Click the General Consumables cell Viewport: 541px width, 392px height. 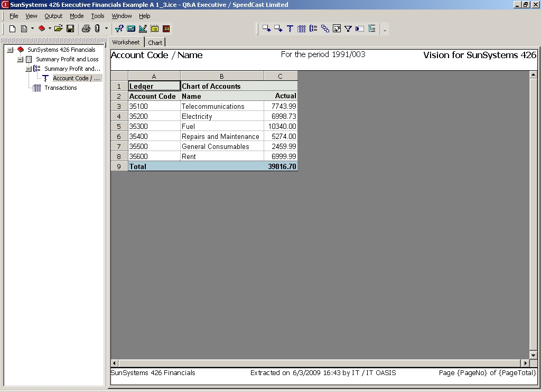222,146
